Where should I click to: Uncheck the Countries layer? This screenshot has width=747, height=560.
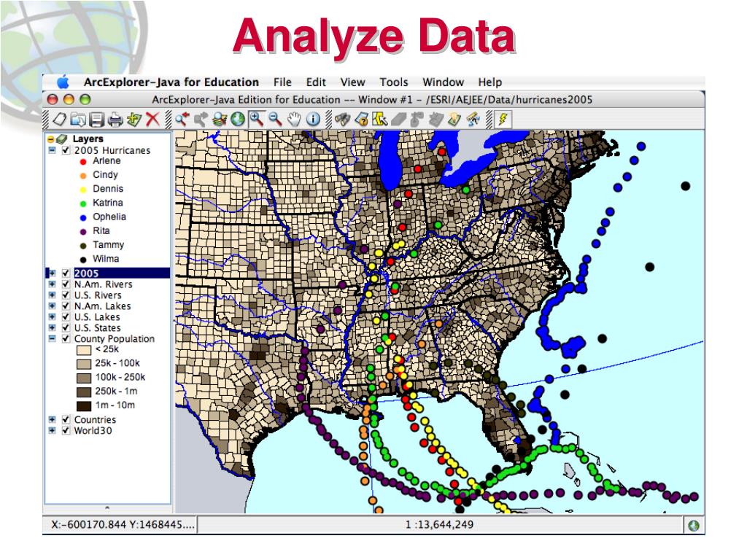tap(66, 420)
